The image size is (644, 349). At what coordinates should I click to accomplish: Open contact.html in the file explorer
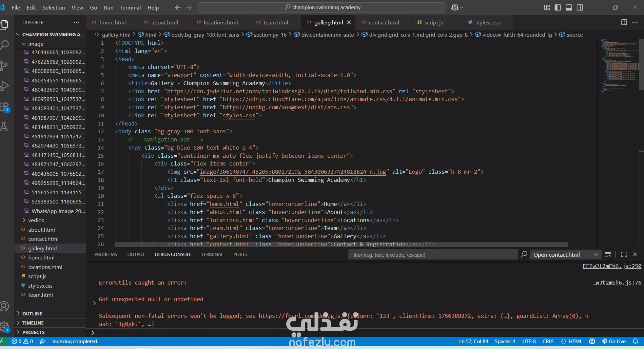50,239
